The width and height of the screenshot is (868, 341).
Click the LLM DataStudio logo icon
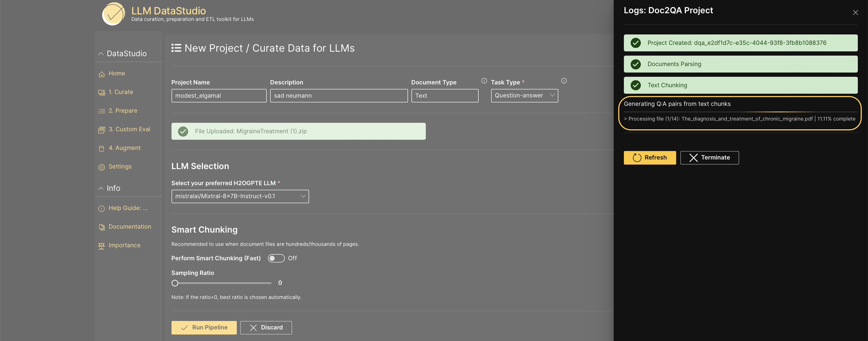click(114, 14)
